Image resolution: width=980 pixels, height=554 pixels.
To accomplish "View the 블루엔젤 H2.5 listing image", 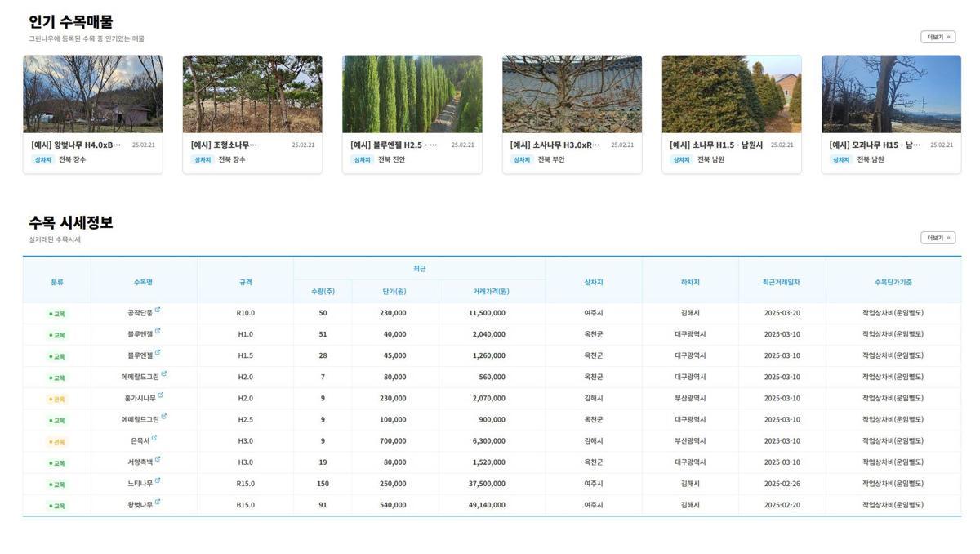I will tap(412, 94).
